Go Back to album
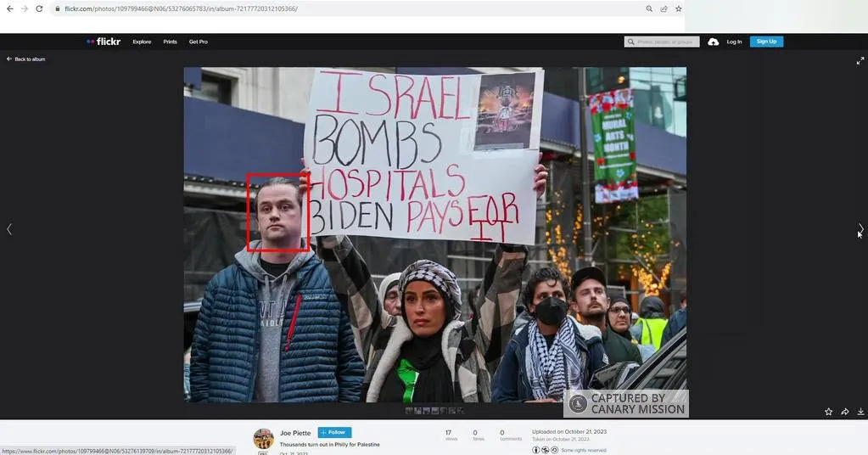The height and width of the screenshot is (455, 868). [x=26, y=59]
